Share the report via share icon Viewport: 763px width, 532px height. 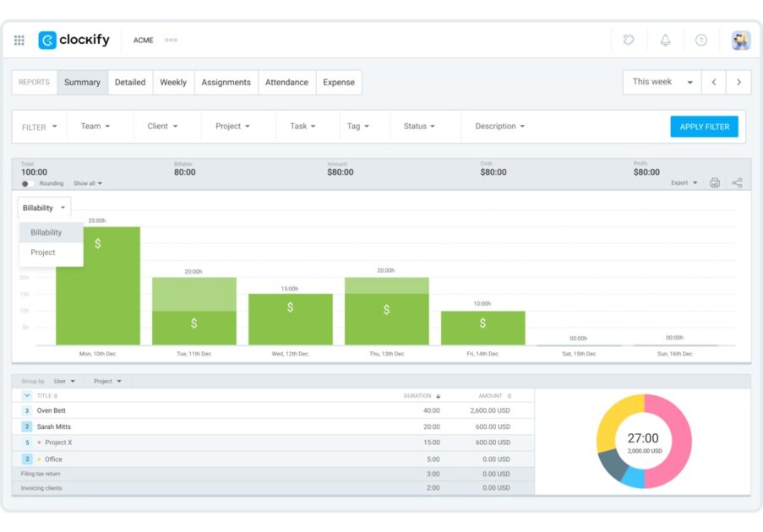coord(737,183)
